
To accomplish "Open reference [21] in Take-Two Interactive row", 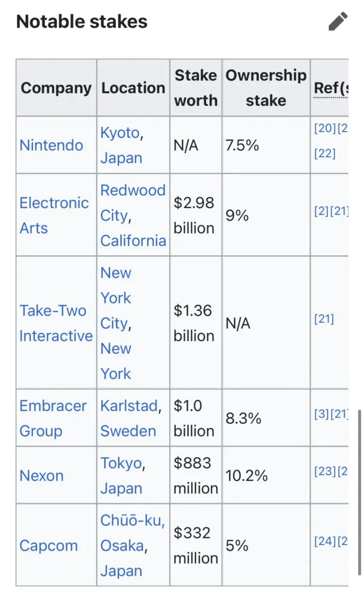I will pos(324,319).
